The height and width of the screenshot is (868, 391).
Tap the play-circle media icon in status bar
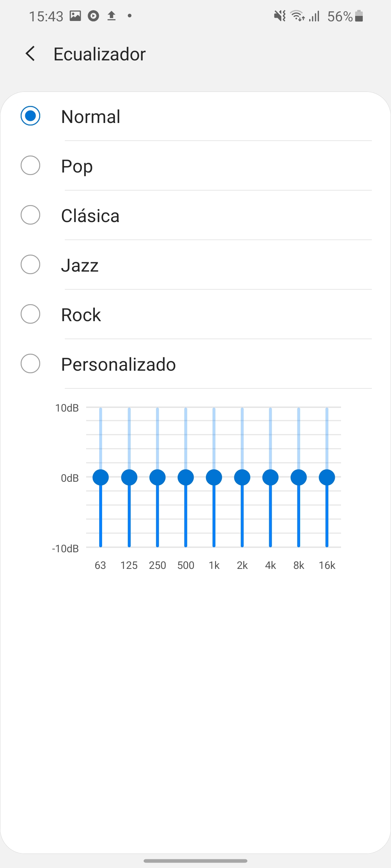click(x=93, y=16)
